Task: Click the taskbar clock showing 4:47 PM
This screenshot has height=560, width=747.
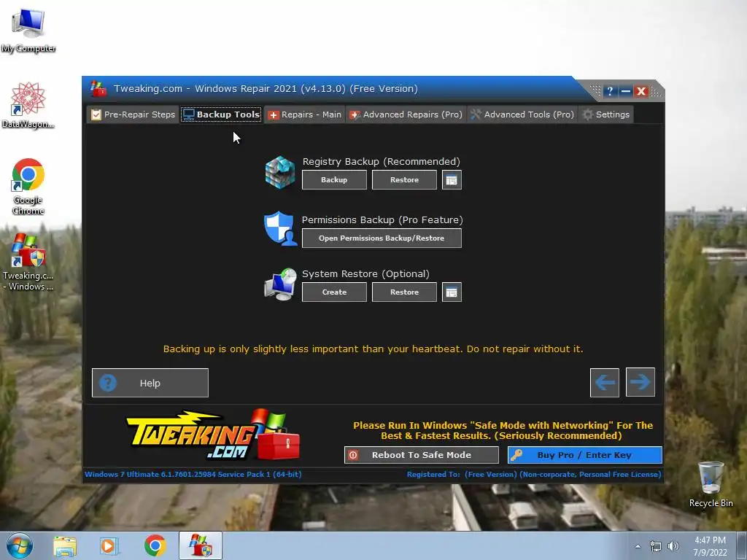Action: tap(710, 546)
